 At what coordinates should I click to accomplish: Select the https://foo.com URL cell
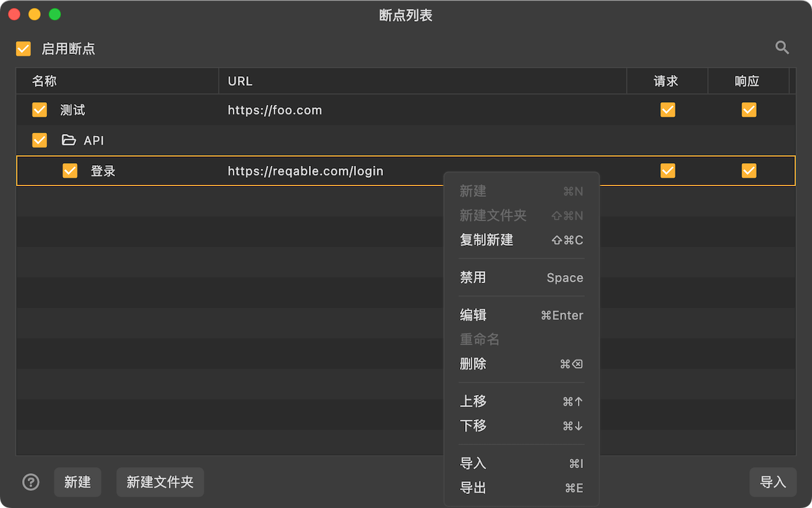coord(275,110)
